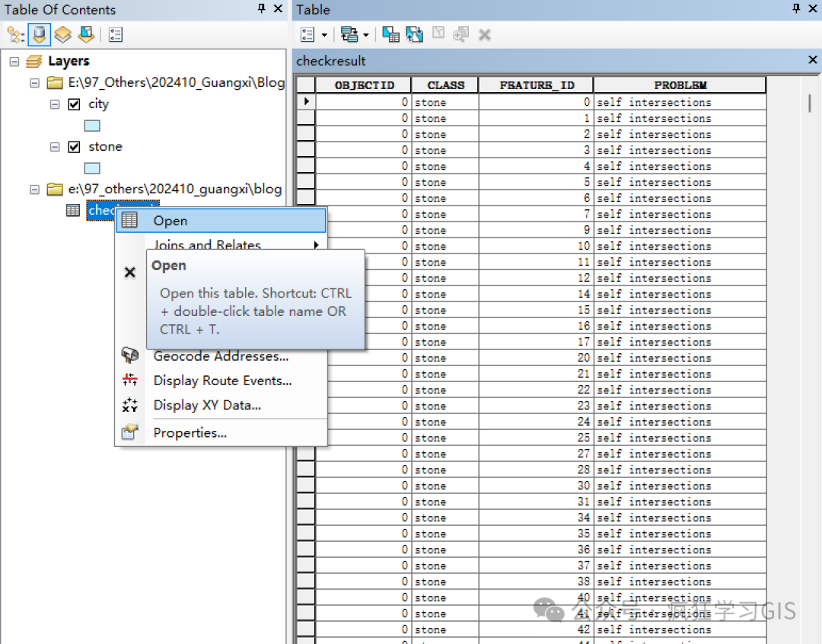Screen dimensions: 822x644
Task: Click FEATURE_ID cell with value 30
Action: pos(536,486)
